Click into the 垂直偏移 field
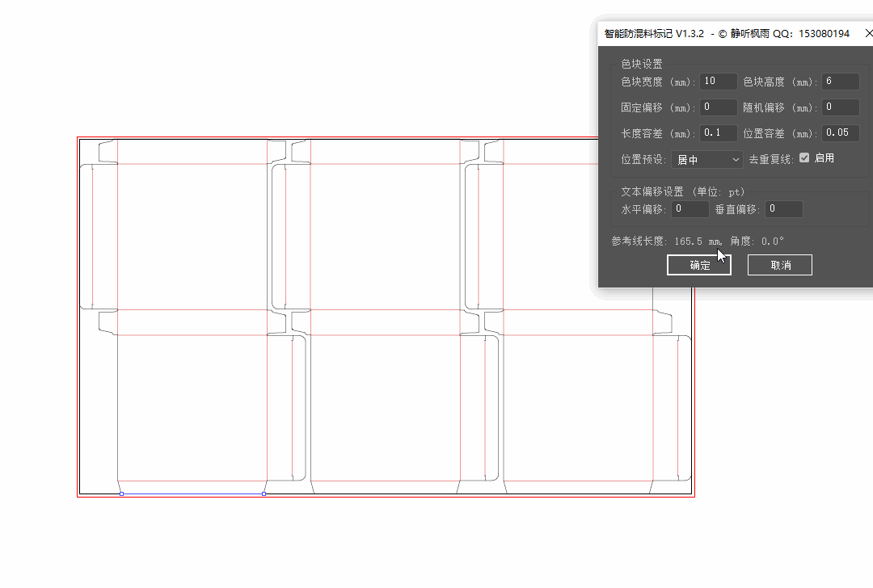The width and height of the screenshot is (873, 588). pyautogui.click(x=784, y=208)
